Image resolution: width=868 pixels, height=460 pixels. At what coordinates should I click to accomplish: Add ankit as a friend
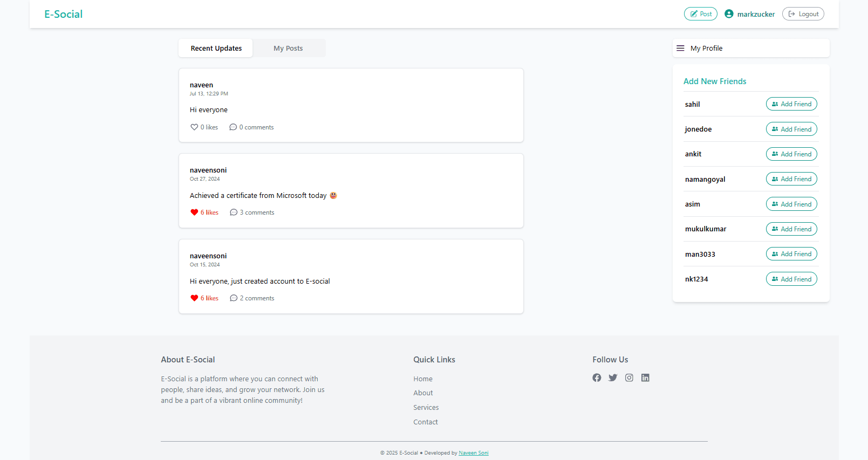point(791,154)
